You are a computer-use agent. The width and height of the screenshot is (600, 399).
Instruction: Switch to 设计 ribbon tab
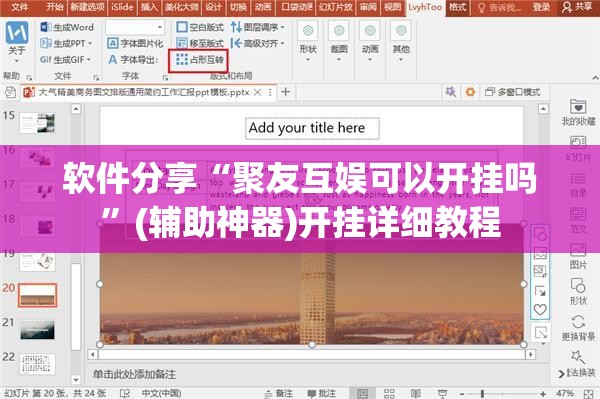point(213,7)
